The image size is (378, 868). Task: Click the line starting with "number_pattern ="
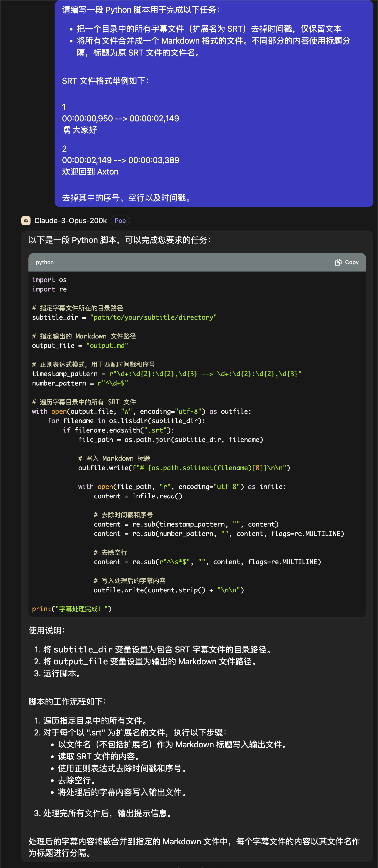pyautogui.click(x=80, y=383)
